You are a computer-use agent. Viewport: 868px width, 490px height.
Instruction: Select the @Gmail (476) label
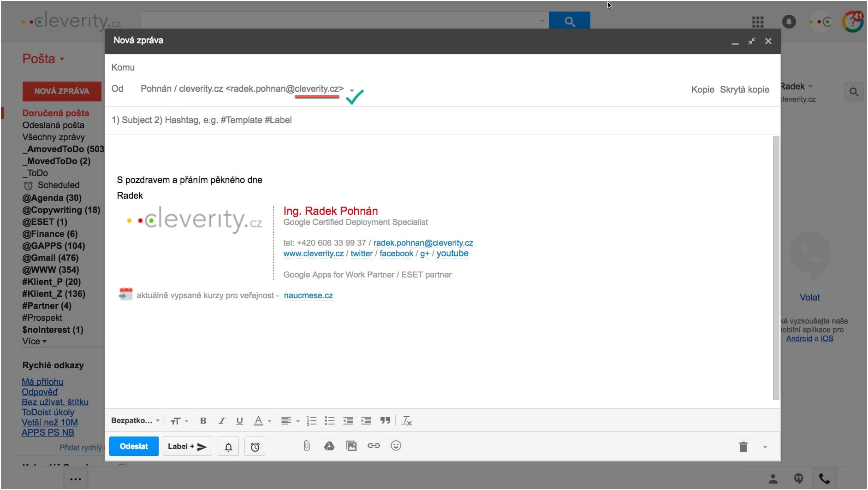50,258
